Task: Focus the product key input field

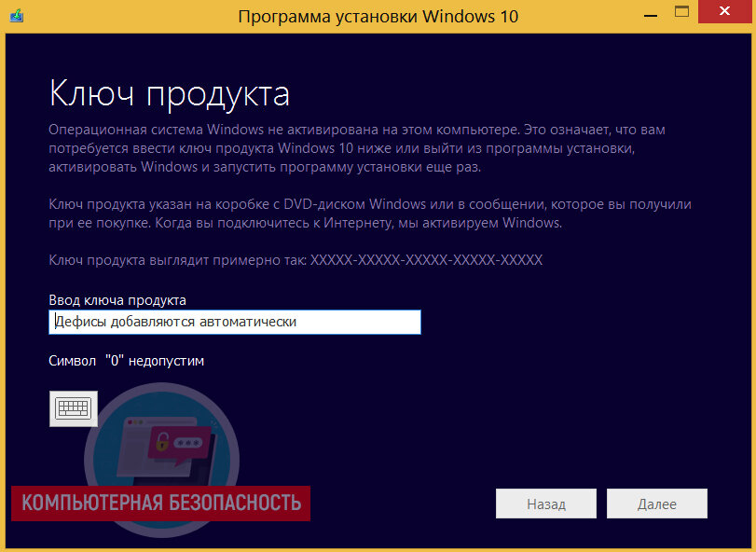Action: pyautogui.click(x=235, y=322)
